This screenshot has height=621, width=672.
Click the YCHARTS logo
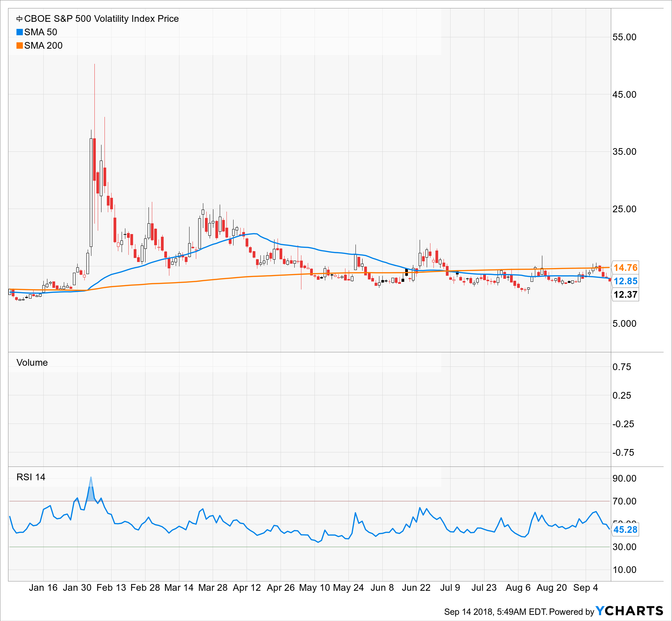[x=629, y=611]
